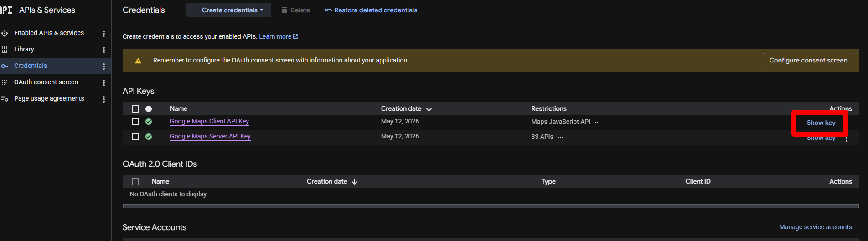868x241 pixels.
Task: Open more options for Page usage agreements
Action: click(104, 99)
